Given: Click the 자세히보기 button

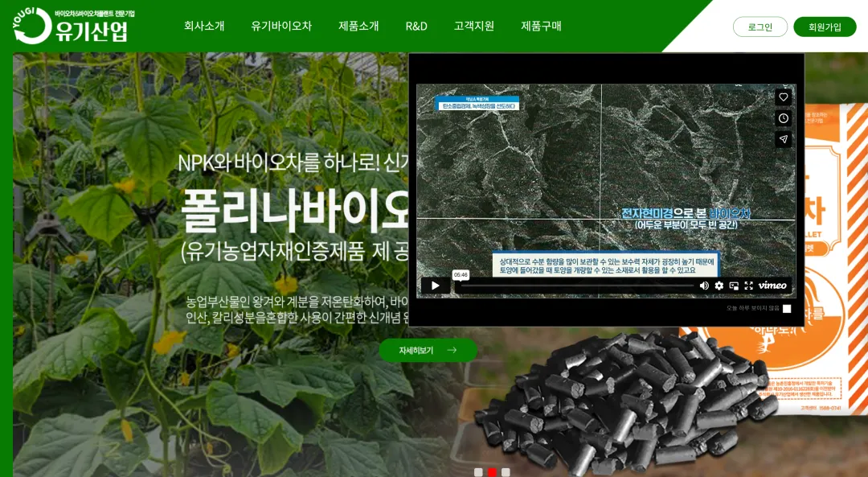Looking at the screenshot, I should (428, 350).
